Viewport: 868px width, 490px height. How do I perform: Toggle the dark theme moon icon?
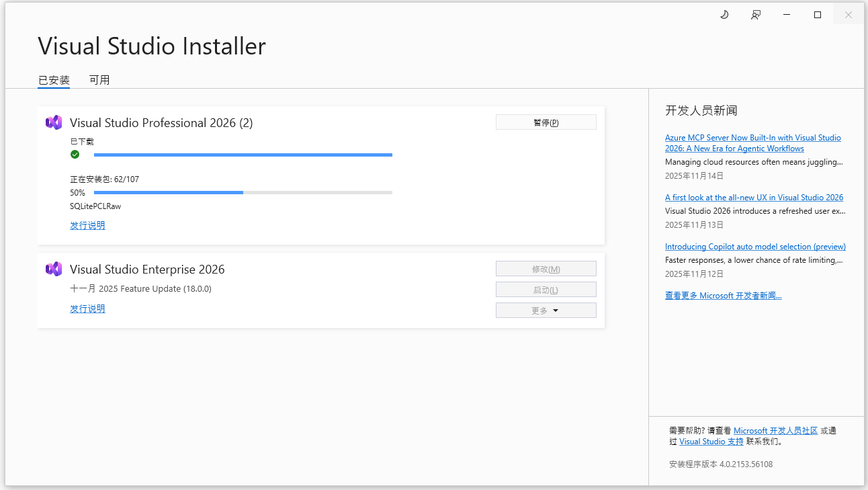tap(724, 15)
